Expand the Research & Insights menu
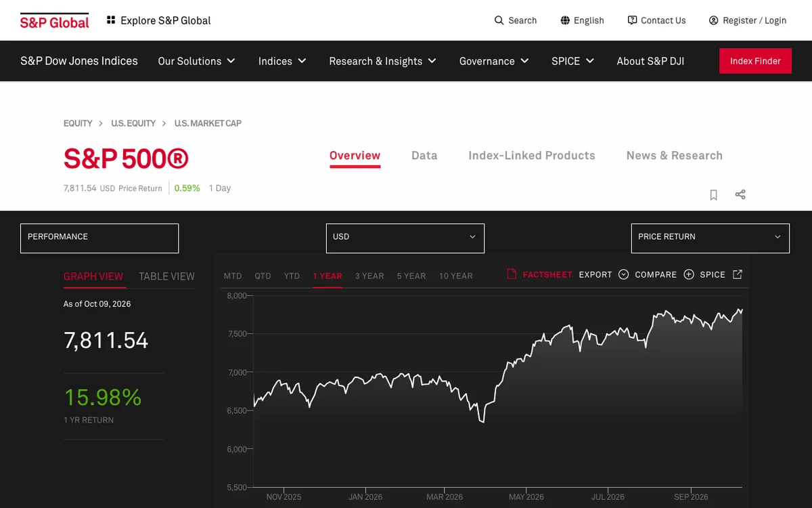Image resolution: width=812 pixels, height=508 pixels. tap(382, 61)
